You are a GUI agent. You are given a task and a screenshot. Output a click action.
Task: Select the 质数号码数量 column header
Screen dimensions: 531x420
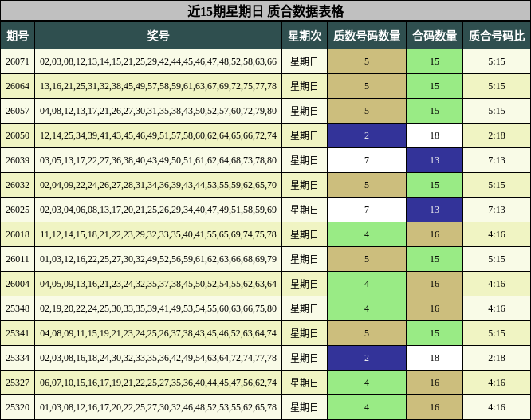(367, 36)
